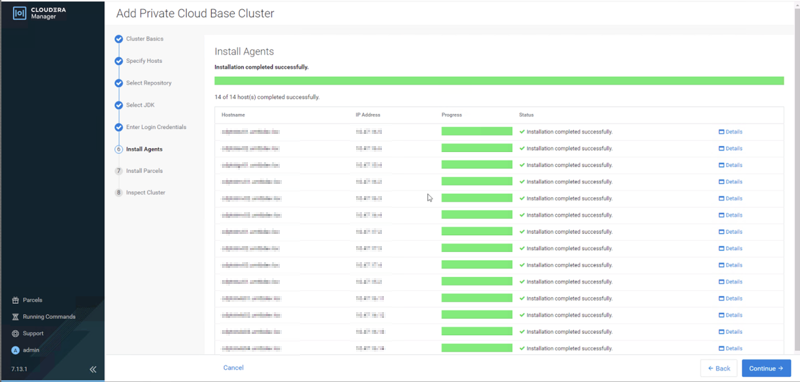This screenshot has height=382, width=800.
Task: Click the page's vertical scrollbar
Action: coord(797,179)
